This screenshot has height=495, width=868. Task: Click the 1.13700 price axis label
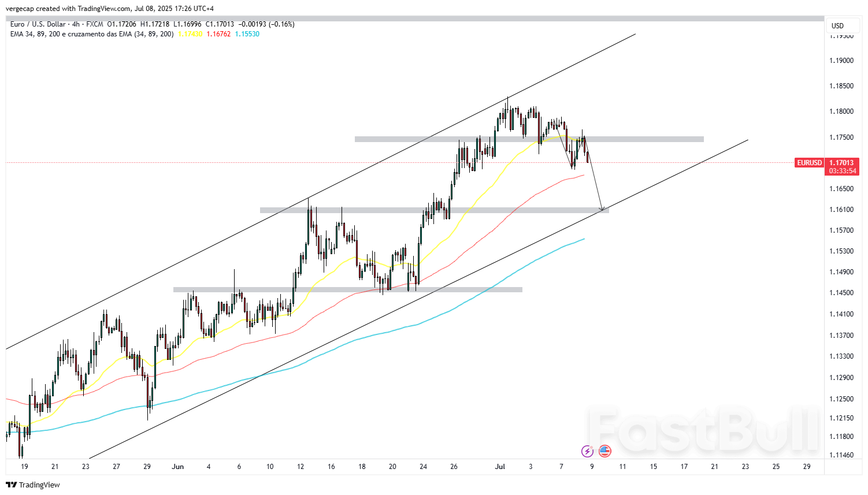(x=841, y=336)
